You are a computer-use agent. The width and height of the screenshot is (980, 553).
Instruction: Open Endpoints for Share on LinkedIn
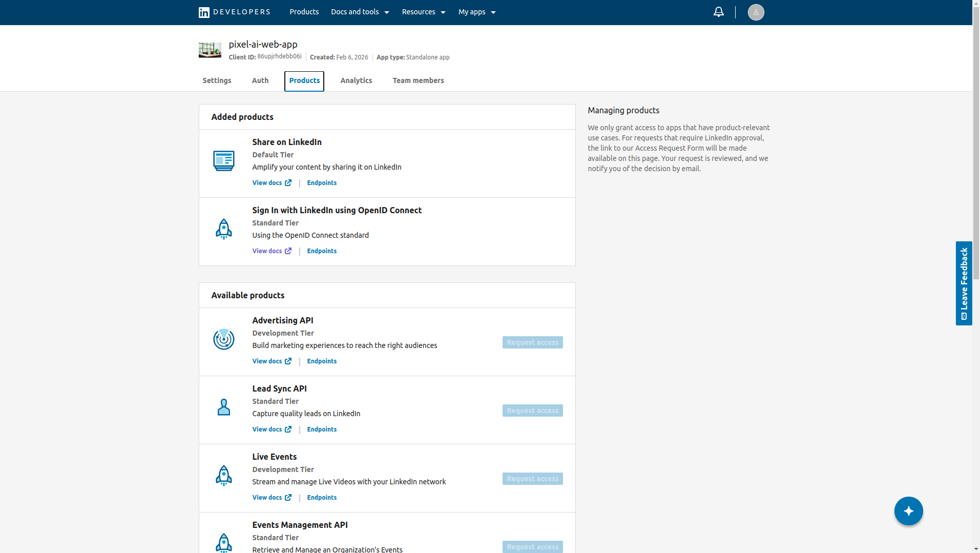click(322, 183)
